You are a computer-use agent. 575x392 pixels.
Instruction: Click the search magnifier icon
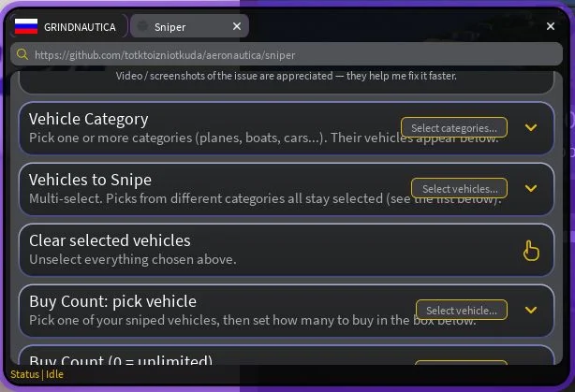tap(22, 54)
